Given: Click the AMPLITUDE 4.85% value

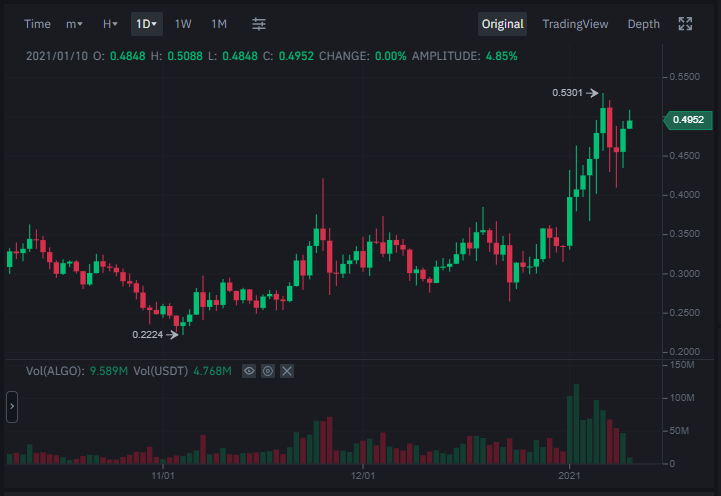Looking at the screenshot, I should pos(501,56).
